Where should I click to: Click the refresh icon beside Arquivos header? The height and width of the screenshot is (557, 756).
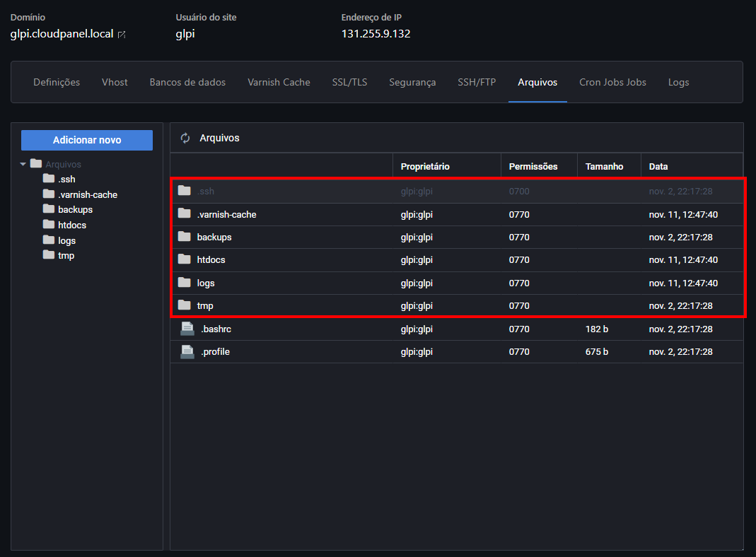coord(185,138)
